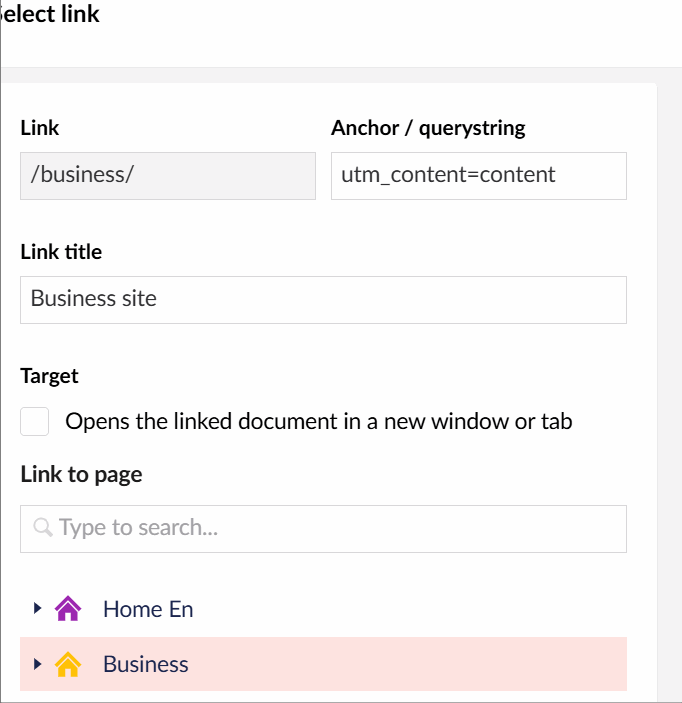682x703 pixels.
Task: Click the 'Anchor / querystring' label
Action: pyautogui.click(x=428, y=128)
